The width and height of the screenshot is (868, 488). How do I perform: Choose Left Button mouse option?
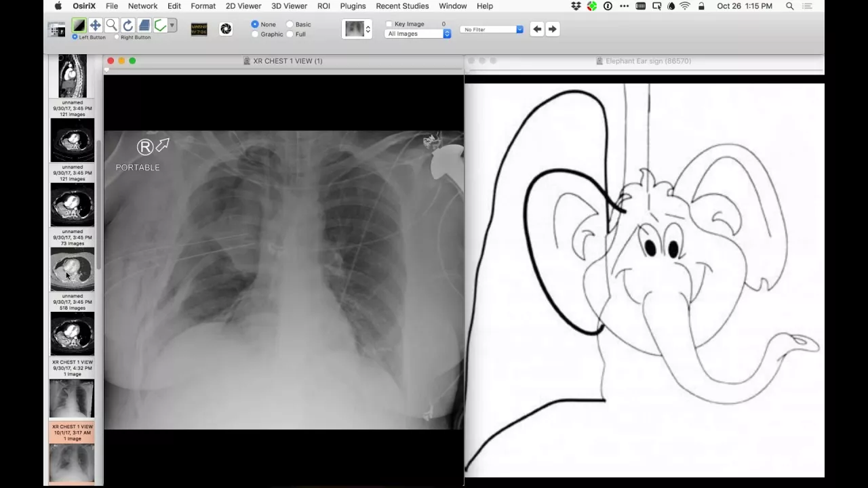pos(75,37)
